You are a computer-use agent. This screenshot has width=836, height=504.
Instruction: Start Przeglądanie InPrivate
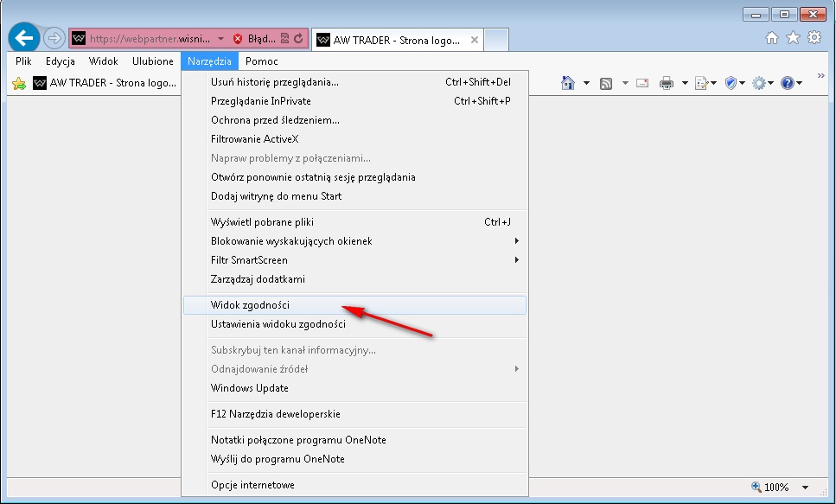(354, 101)
